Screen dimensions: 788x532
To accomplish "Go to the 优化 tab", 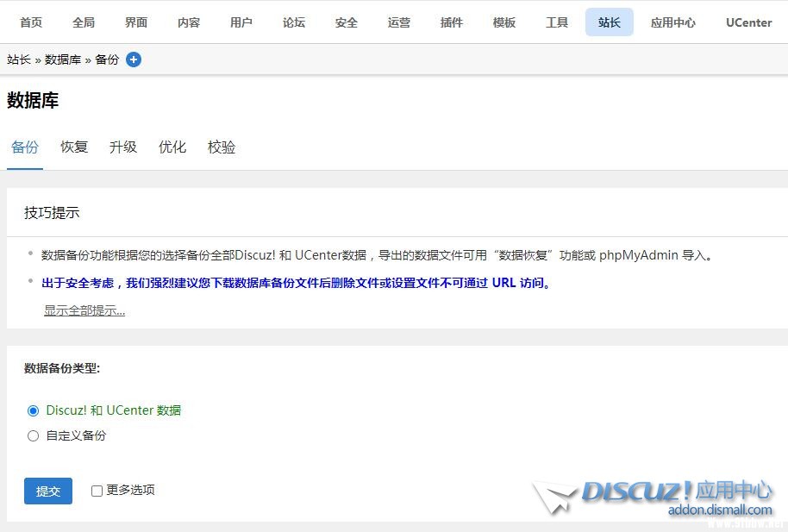I will [x=172, y=147].
